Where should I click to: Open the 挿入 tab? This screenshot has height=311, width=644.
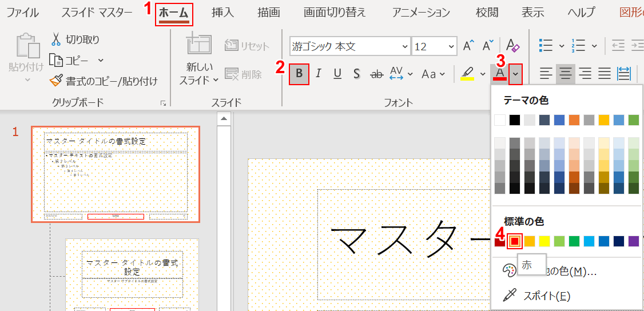pos(222,13)
